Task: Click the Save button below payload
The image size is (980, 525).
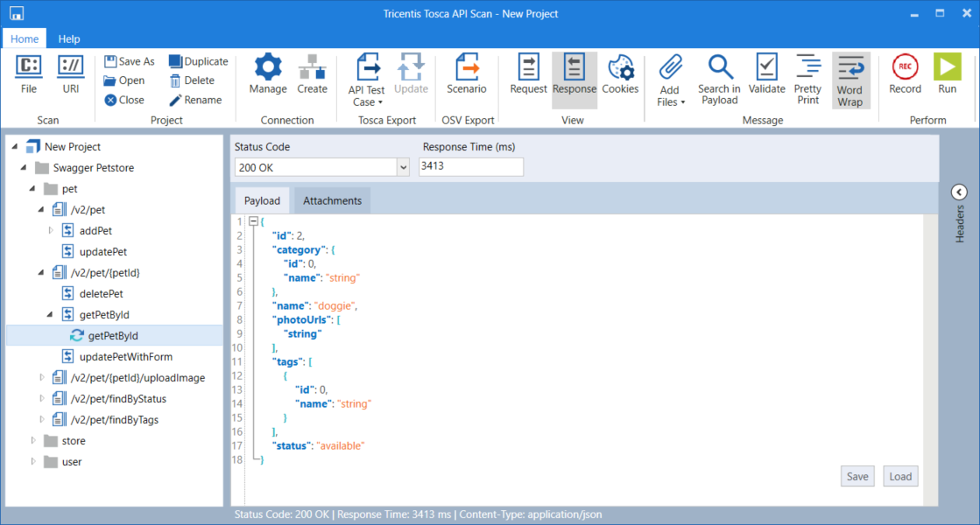Action: tap(857, 476)
